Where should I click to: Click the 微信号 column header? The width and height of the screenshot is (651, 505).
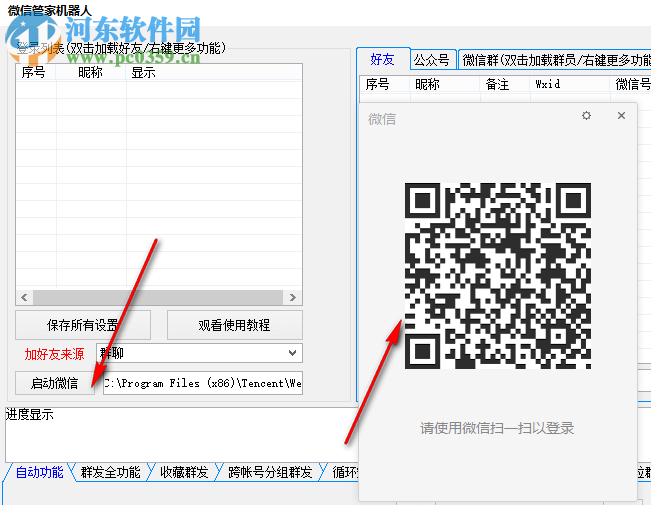(x=630, y=84)
